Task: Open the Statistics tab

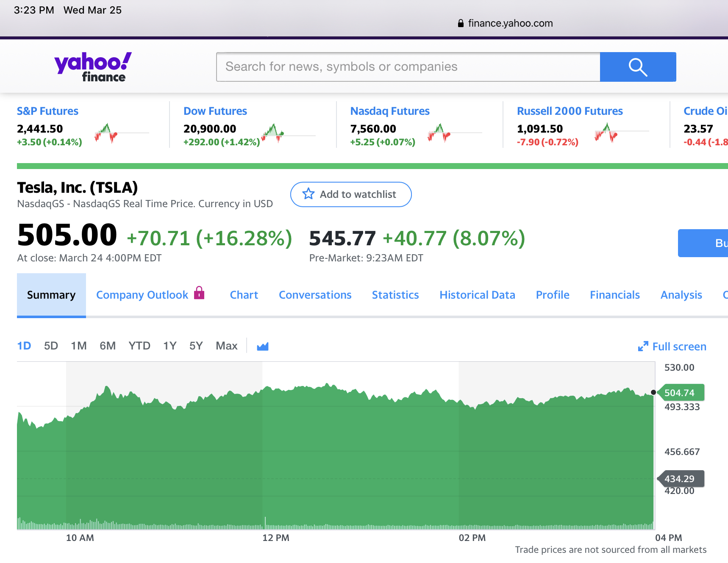Action: click(395, 295)
